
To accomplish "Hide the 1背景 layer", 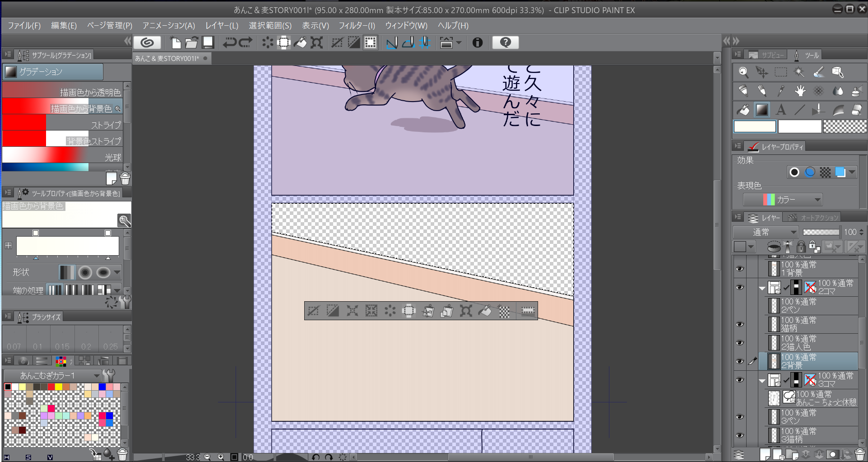I will [x=739, y=269].
